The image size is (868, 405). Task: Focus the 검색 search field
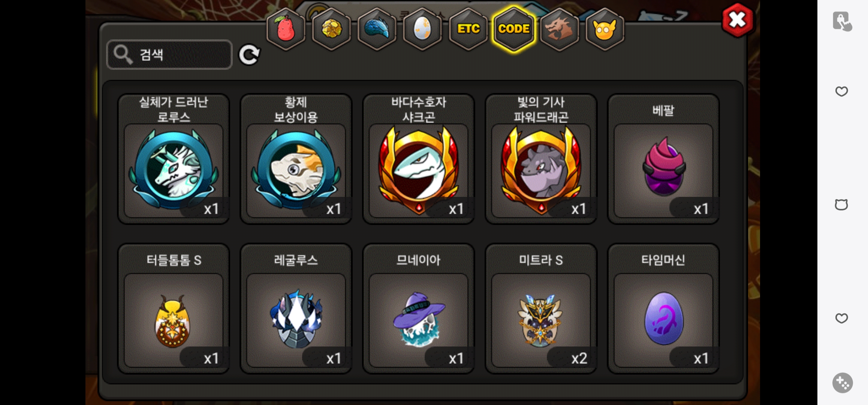169,55
